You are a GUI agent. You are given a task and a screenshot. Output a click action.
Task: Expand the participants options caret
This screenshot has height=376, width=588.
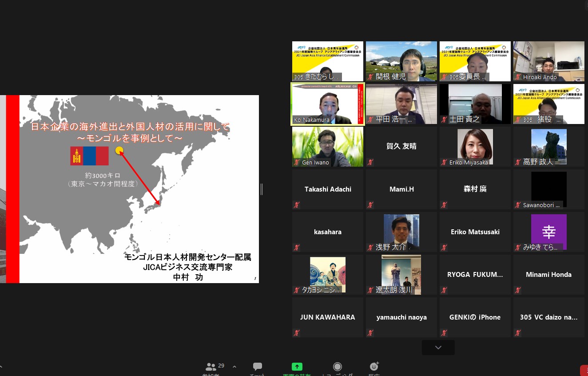(x=234, y=367)
